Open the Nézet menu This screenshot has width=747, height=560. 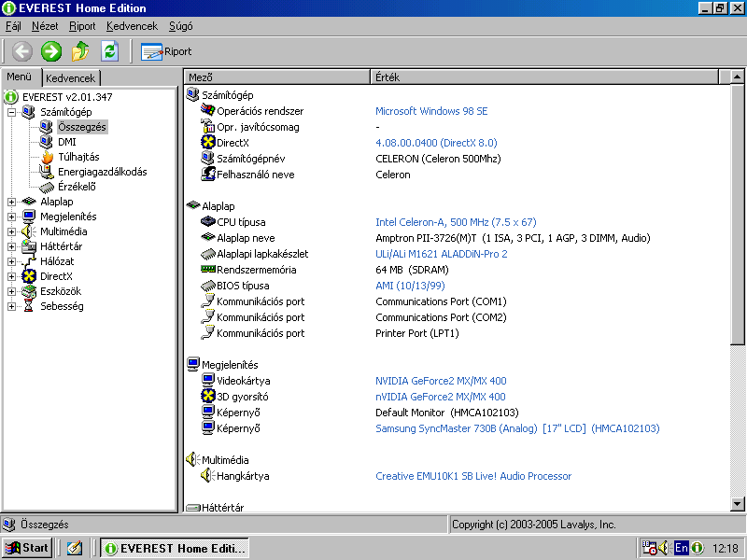click(45, 26)
